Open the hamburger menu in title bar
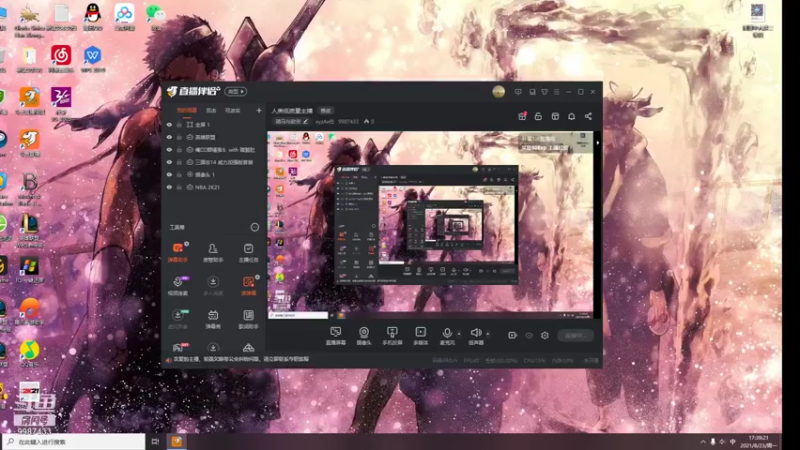Image resolution: width=800 pixels, height=450 pixels. tap(557, 92)
